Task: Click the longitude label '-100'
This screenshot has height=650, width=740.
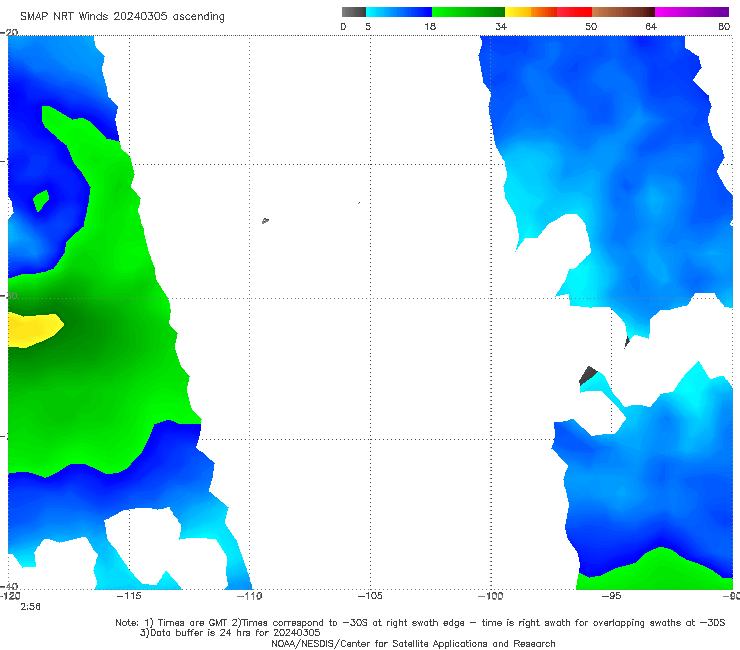Action: tap(491, 596)
